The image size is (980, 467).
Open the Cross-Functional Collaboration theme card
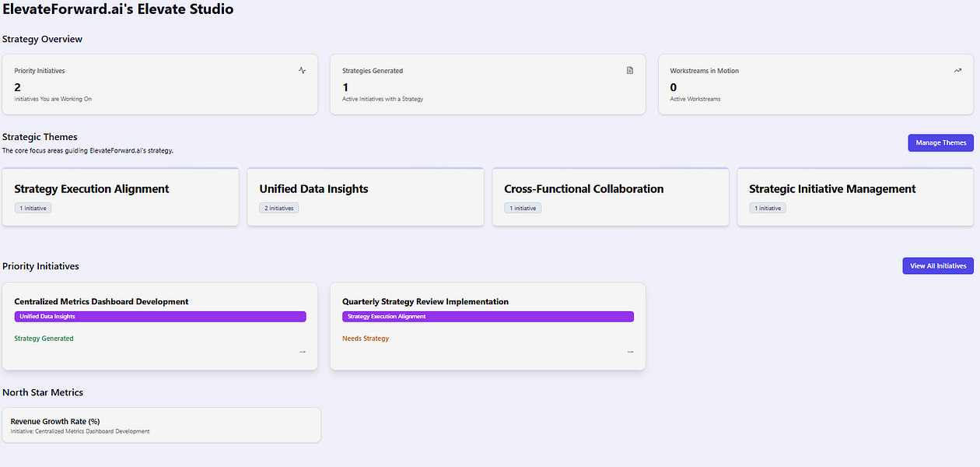(611, 197)
